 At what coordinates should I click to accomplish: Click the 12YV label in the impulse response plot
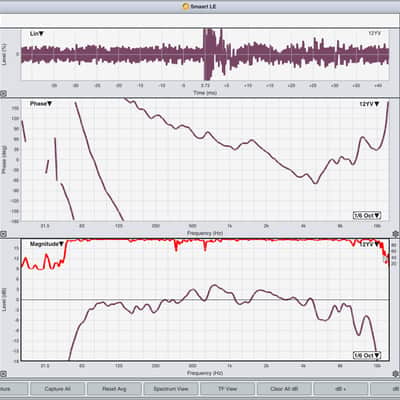(374, 33)
